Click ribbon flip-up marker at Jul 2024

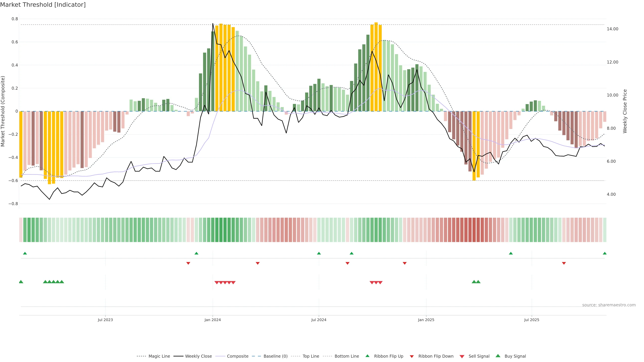(x=319, y=253)
